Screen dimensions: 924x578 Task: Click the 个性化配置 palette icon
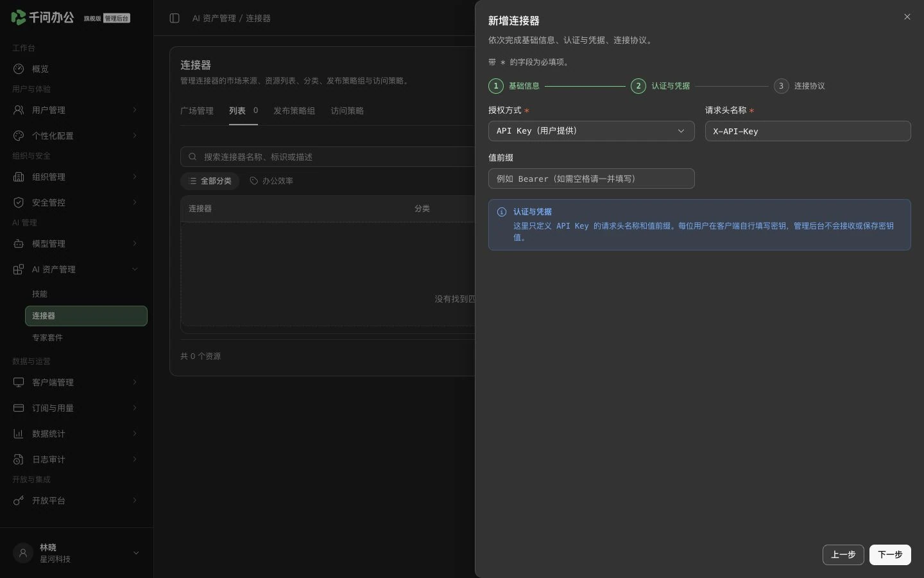[19, 136]
